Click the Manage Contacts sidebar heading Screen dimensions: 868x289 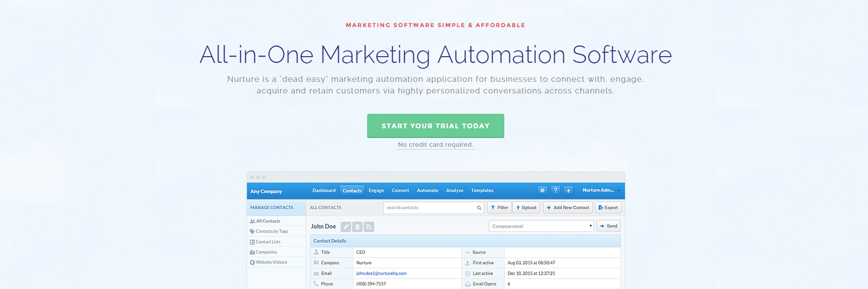click(271, 208)
